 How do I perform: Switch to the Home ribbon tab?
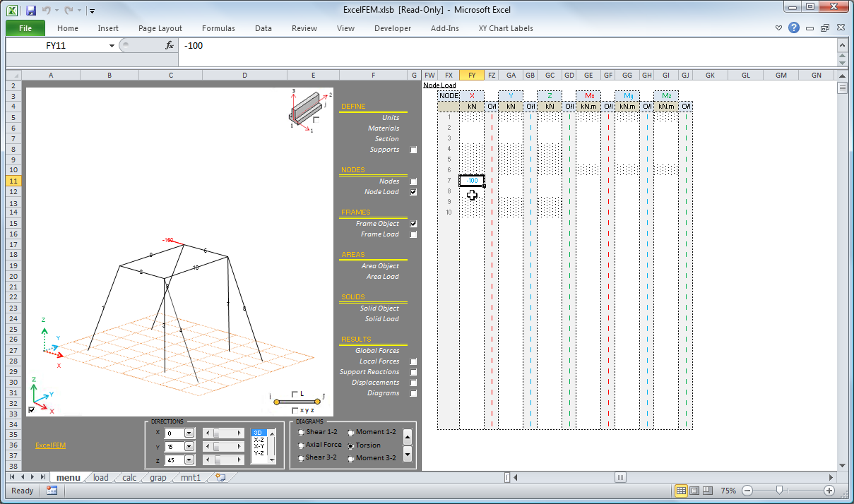point(68,28)
